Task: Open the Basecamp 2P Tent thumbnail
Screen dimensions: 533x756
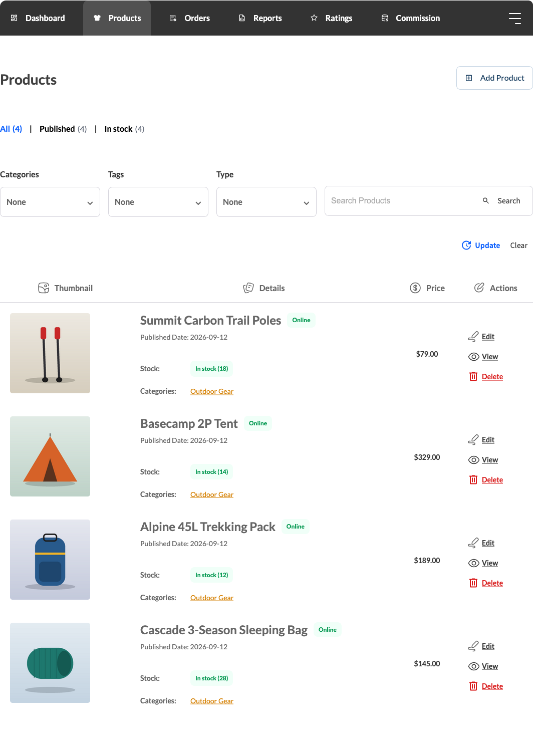Action: 50,456
